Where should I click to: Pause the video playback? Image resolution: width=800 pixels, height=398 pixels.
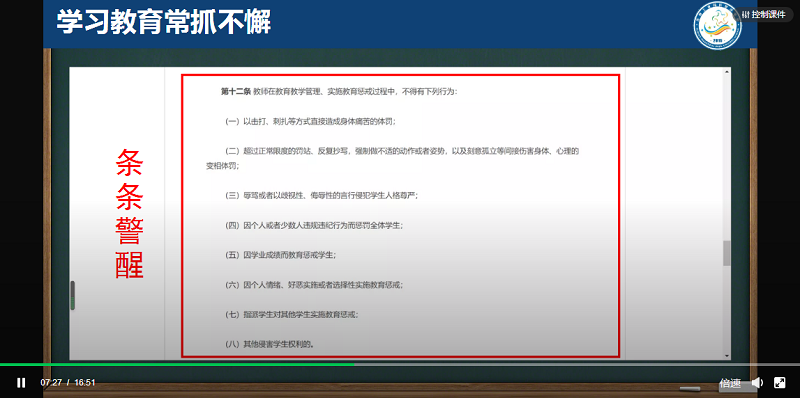pos(21,383)
